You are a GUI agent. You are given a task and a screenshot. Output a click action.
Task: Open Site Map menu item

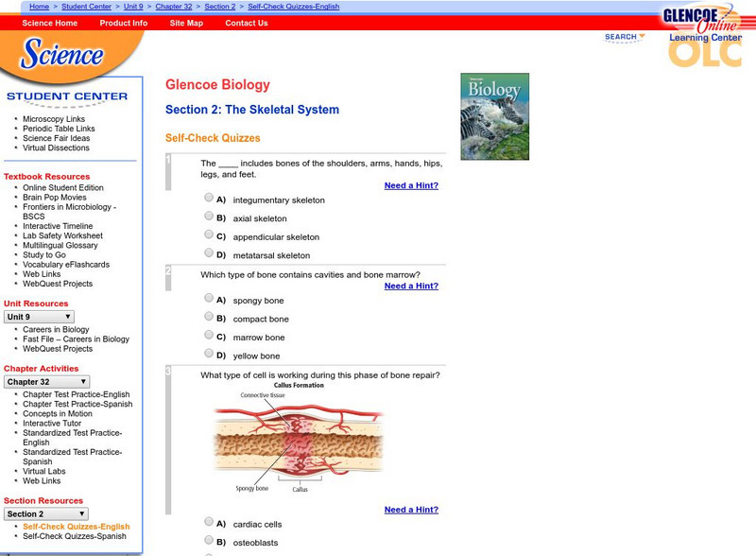186,23
